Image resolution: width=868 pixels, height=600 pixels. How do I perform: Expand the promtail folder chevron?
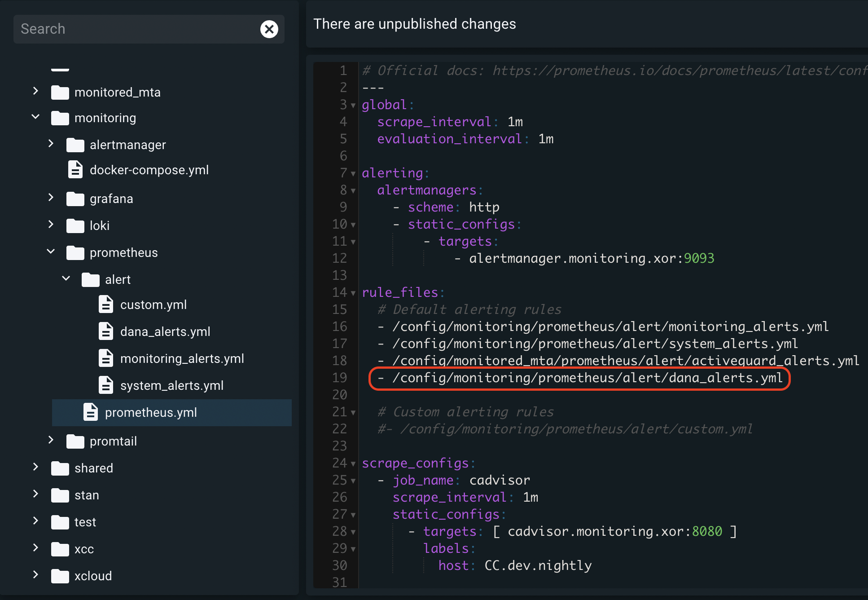click(x=51, y=440)
